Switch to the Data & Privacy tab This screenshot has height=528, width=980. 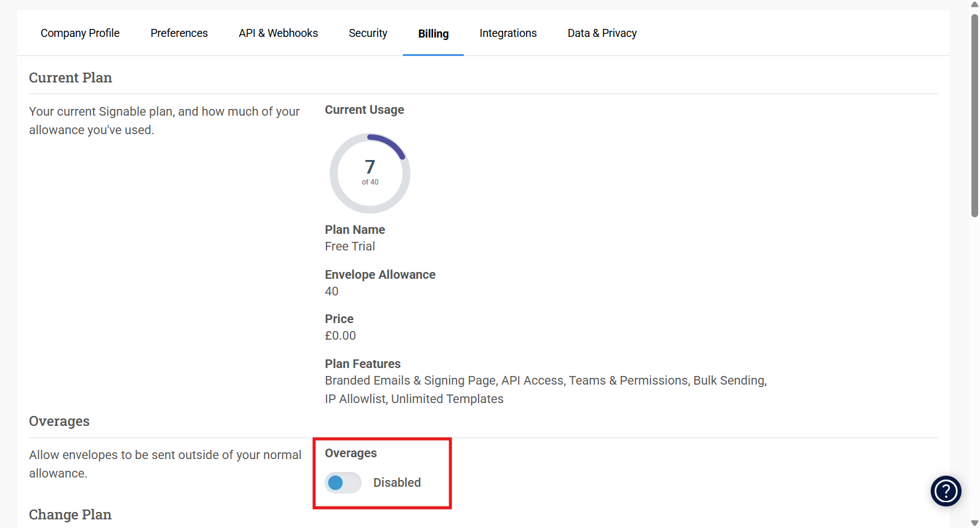click(x=602, y=33)
